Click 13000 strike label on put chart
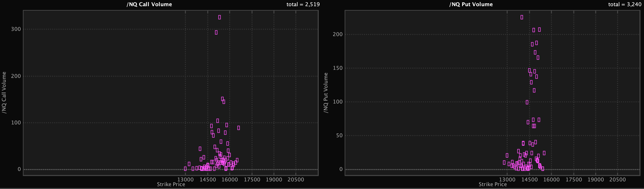The height and width of the screenshot is (189, 644). (507, 180)
